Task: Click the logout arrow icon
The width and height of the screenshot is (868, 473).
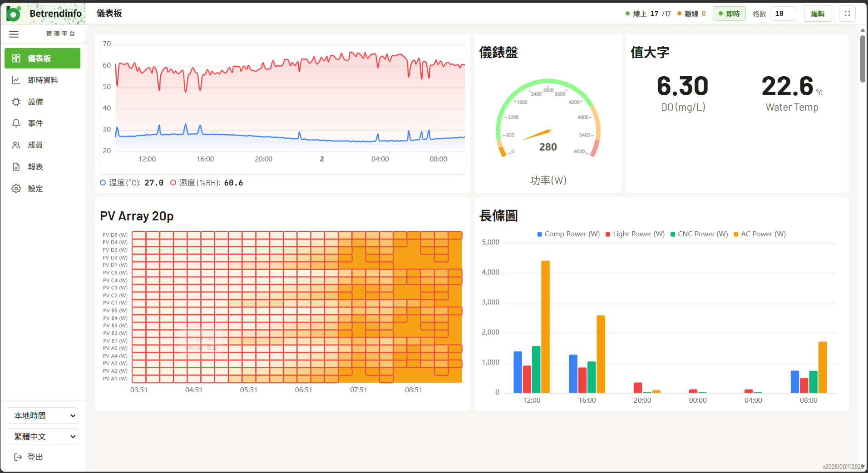Action: [18, 457]
